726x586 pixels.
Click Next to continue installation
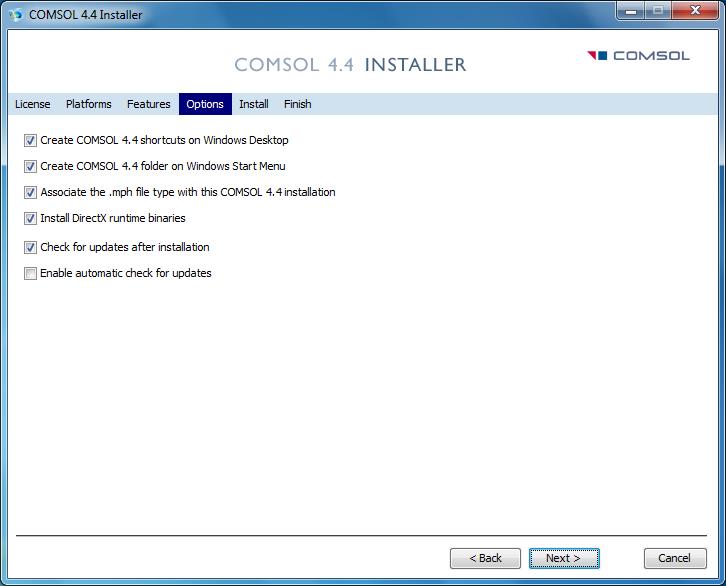564,558
